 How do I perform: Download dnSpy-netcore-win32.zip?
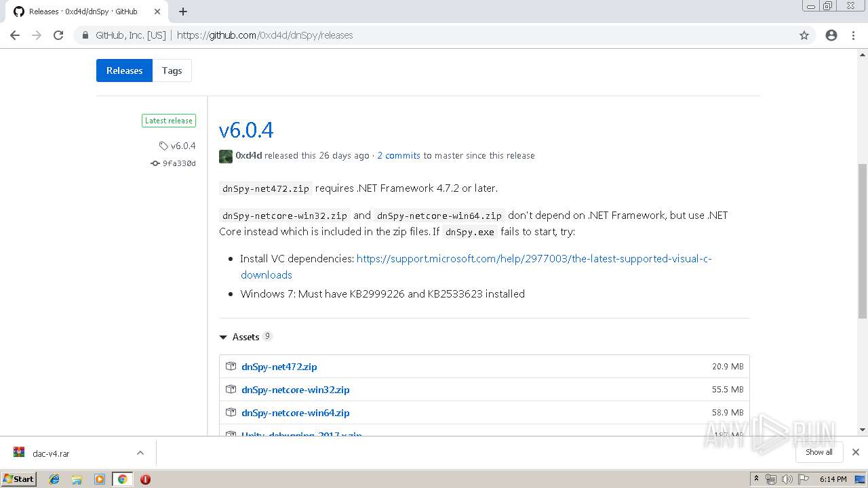click(x=296, y=390)
